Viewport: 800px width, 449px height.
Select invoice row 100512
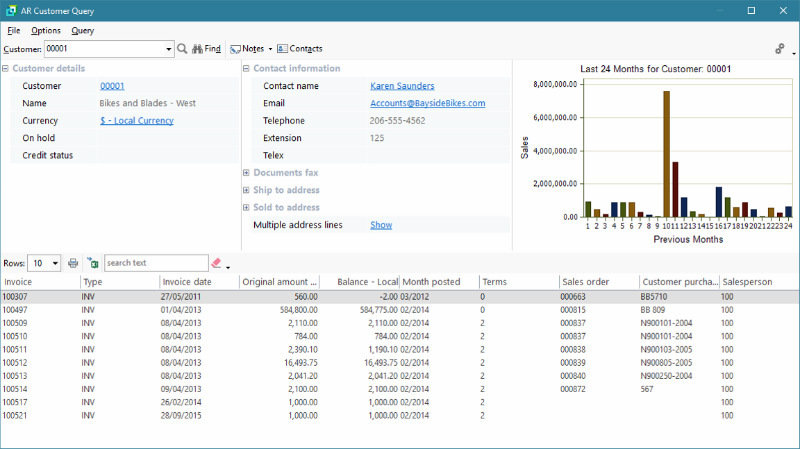coord(400,363)
